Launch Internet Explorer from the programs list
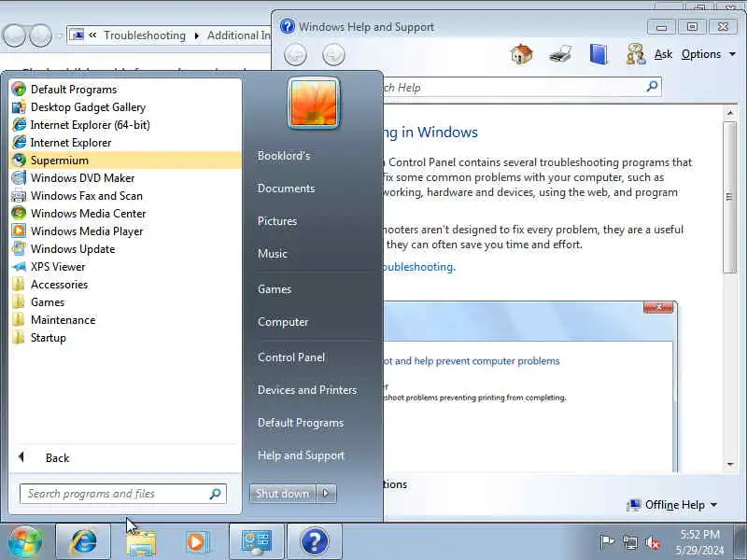The image size is (747, 560). tap(125, 143)
